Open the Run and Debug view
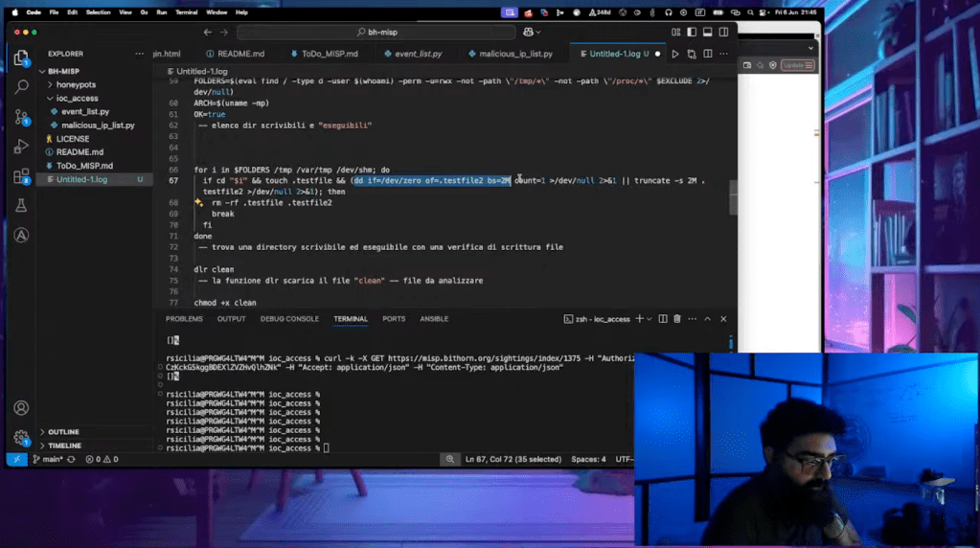The image size is (980, 548). tap(21, 147)
